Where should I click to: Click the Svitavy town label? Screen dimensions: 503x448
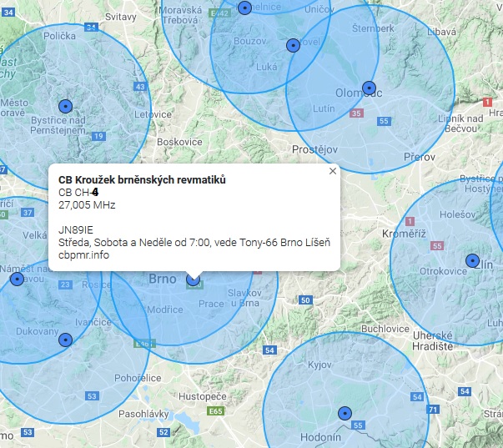[121, 17]
